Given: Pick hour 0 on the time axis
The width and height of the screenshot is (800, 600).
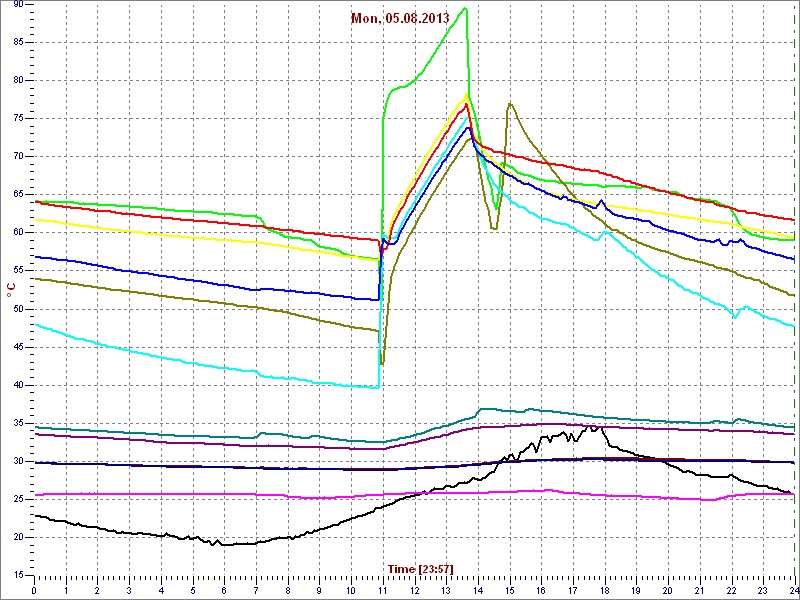Looking at the screenshot, I should [x=34, y=590].
